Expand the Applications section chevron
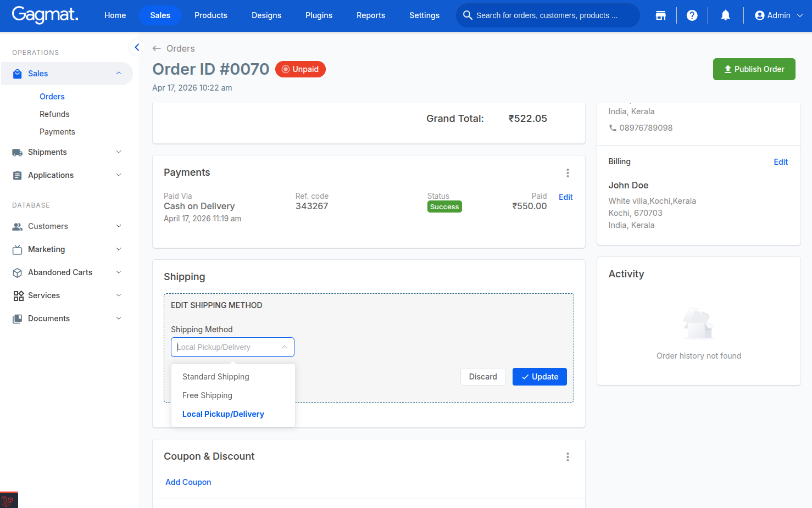This screenshot has height=508, width=812. [119, 175]
